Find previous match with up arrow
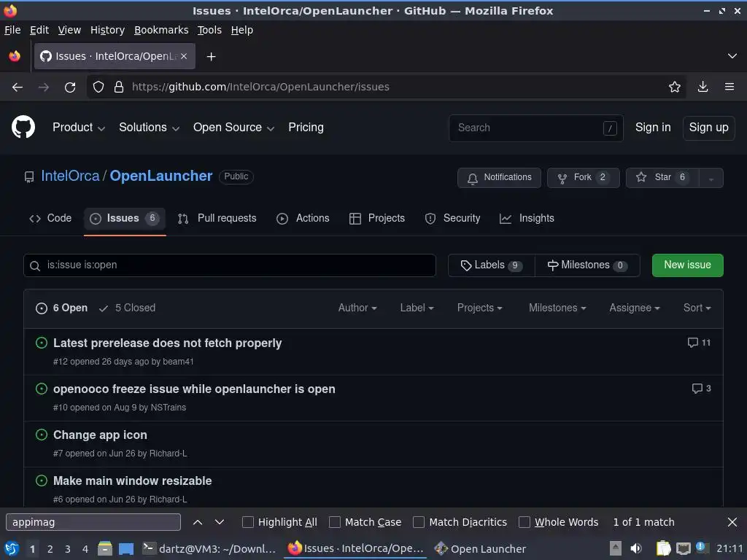The height and width of the screenshot is (560, 747). tap(198, 522)
